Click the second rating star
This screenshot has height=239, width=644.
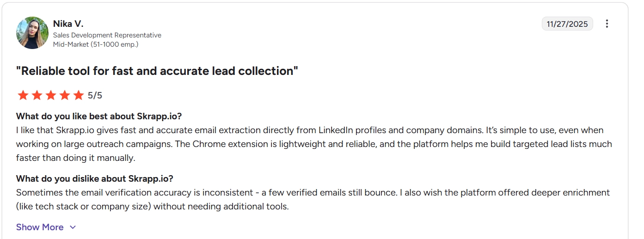(37, 96)
